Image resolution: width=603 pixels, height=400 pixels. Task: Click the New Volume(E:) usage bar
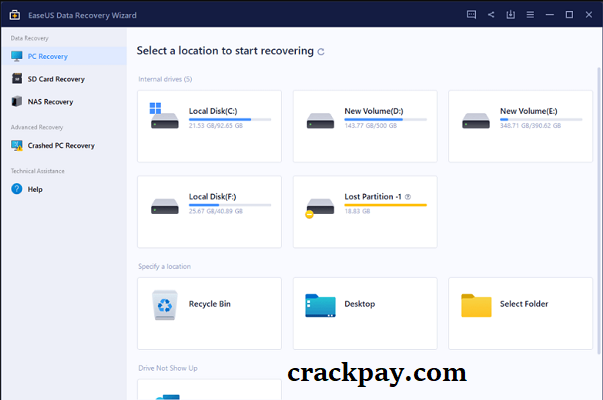pos(541,120)
